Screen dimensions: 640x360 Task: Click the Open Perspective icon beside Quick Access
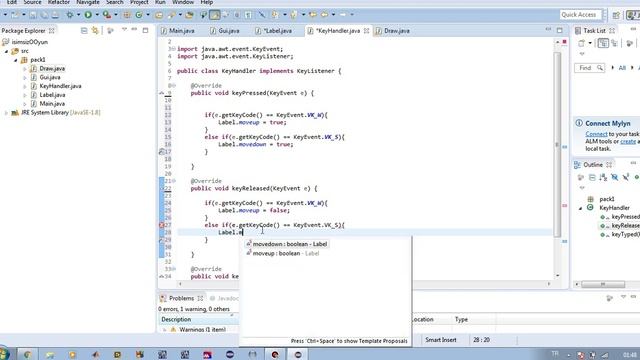(616, 15)
